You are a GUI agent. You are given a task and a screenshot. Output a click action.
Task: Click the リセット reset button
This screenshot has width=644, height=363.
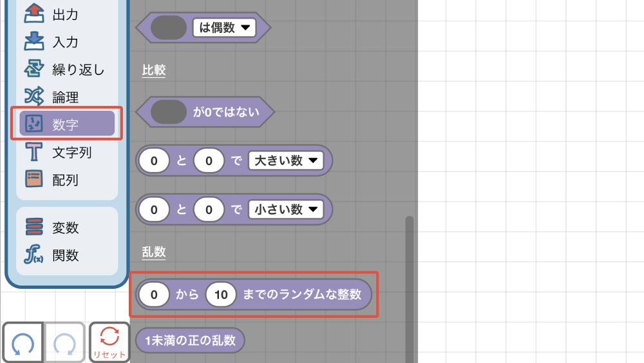[x=109, y=342]
